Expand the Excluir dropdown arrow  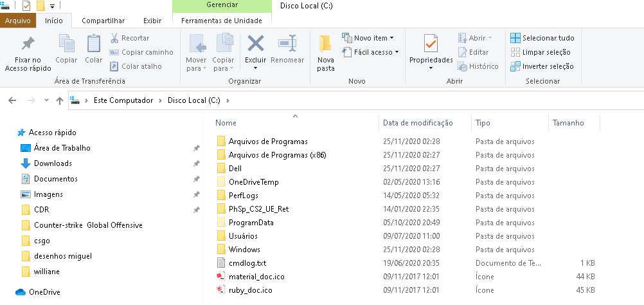click(255, 68)
